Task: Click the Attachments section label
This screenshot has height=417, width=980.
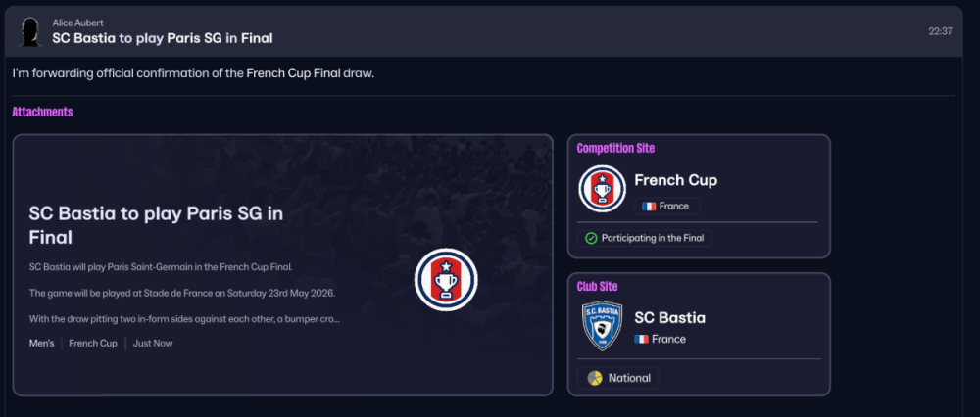Action: tap(42, 113)
